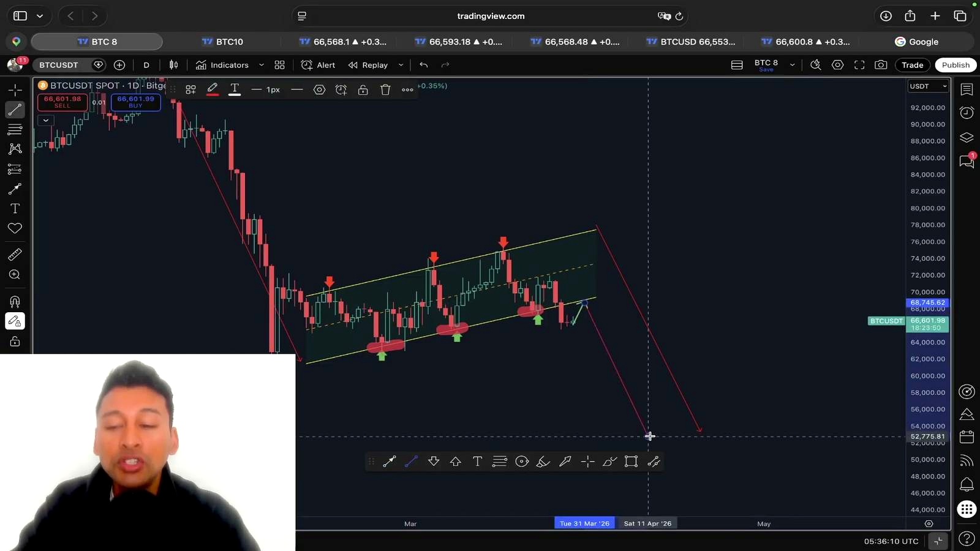
Task: Open the Indicators dialog
Action: (222, 65)
